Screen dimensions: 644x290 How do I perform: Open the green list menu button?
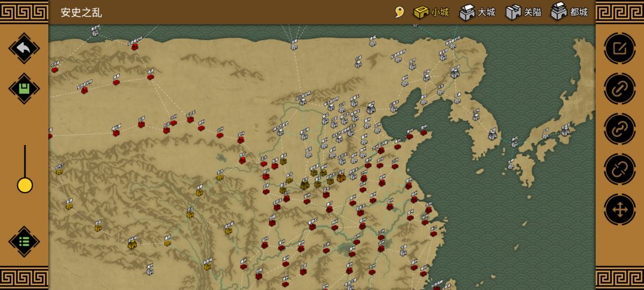point(24,242)
